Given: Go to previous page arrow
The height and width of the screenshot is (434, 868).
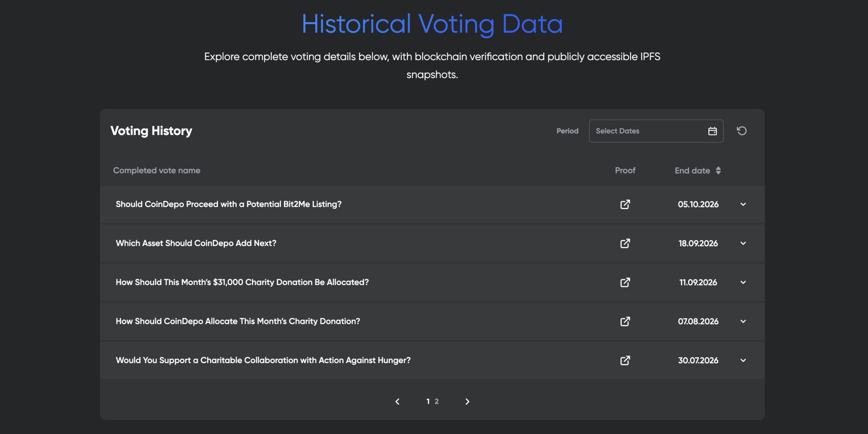Looking at the screenshot, I should click(397, 401).
